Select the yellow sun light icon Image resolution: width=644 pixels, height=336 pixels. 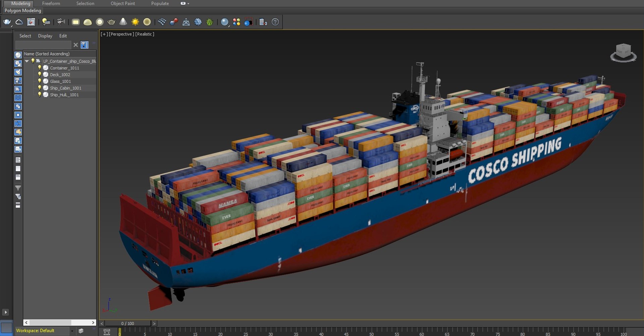pos(135,22)
